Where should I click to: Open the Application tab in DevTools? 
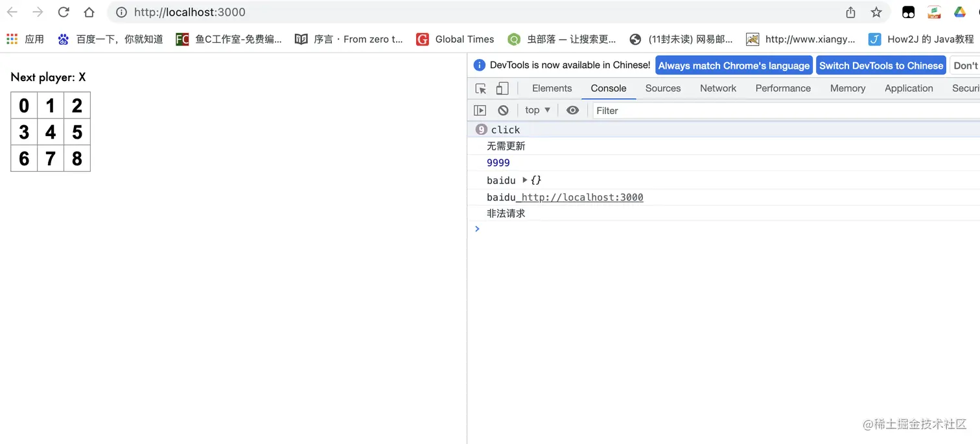coord(909,88)
